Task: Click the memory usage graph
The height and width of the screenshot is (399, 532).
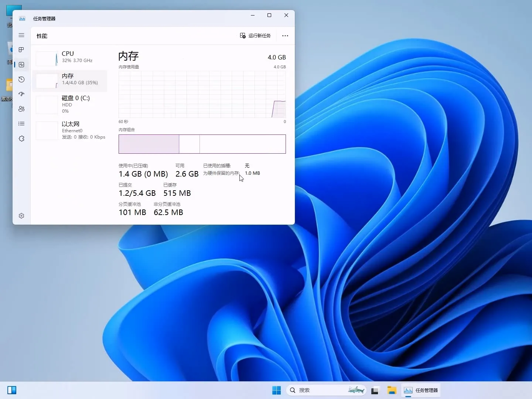Action: 202,94
